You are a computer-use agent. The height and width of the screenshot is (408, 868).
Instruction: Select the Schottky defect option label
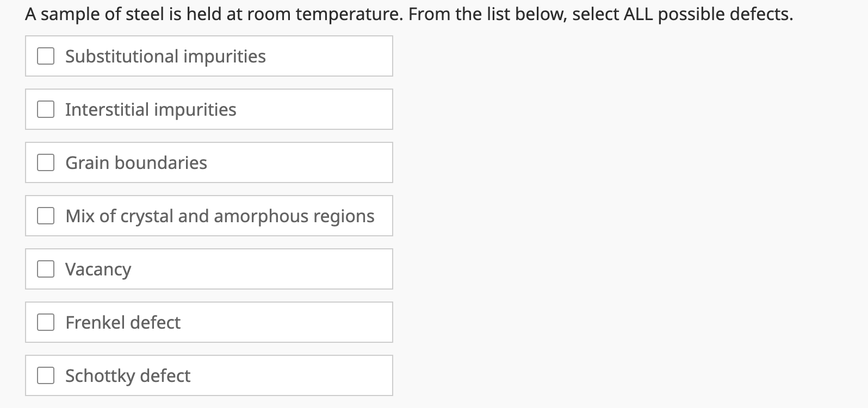[127, 375]
